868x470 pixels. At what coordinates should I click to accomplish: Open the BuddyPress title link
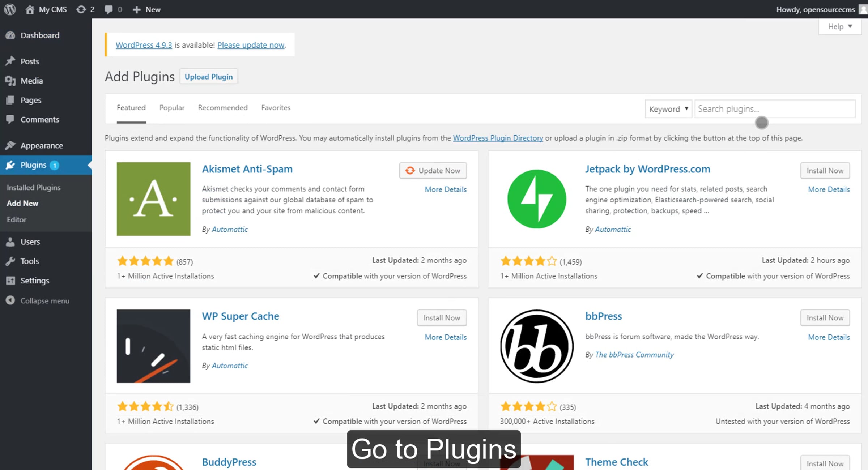click(229, 462)
